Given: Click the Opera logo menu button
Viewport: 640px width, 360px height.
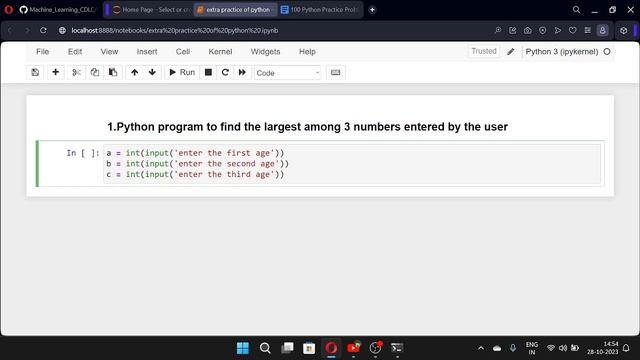Looking at the screenshot, I should (x=9, y=10).
